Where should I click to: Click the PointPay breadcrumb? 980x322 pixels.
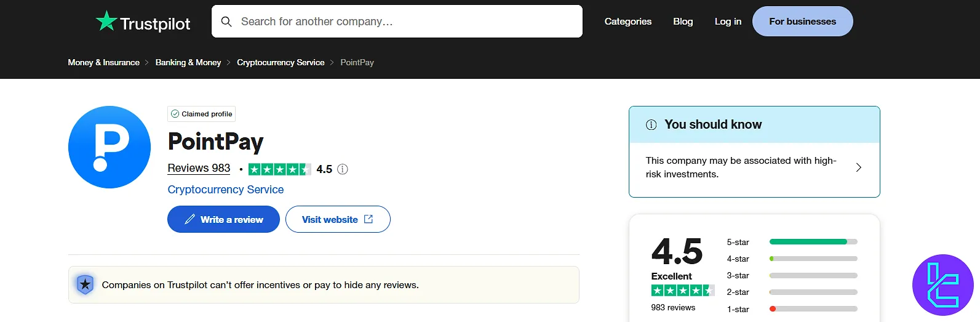tap(357, 62)
